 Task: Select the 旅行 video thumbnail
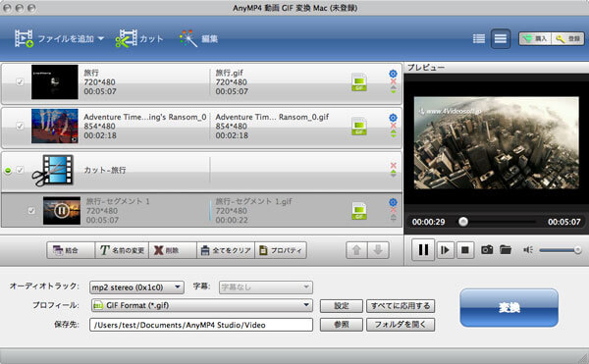tap(55, 81)
